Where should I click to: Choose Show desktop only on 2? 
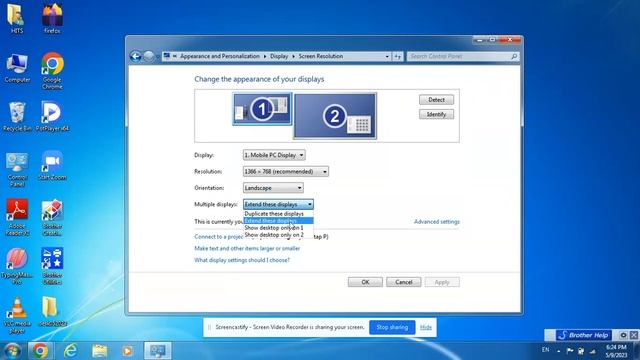(x=278, y=235)
